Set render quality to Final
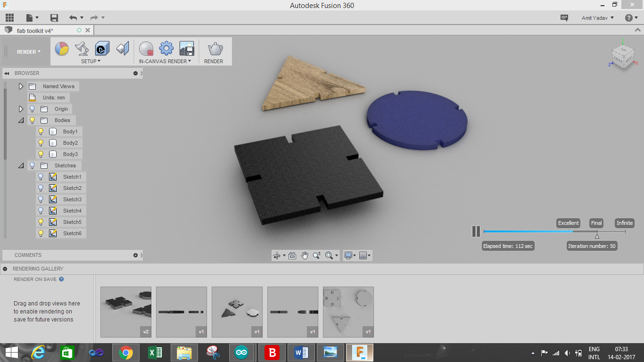The width and height of the screenshot is (644, 362). pos(596,223)
